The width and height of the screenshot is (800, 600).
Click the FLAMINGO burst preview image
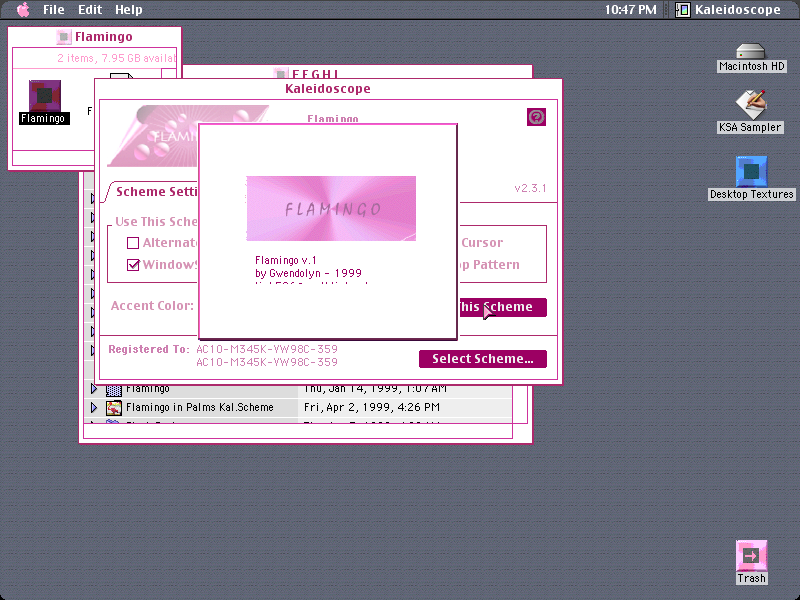[x=331, y=208]
